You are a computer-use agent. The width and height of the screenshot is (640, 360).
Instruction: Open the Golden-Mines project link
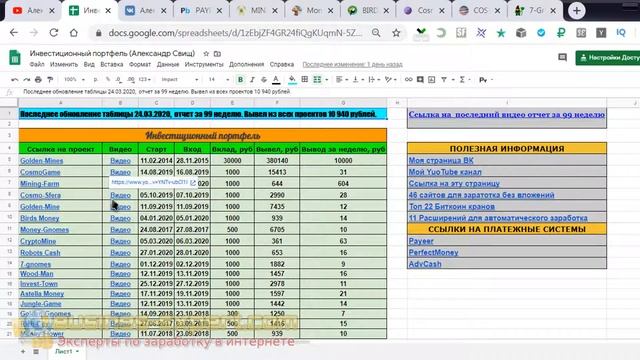tap(42, 161)
